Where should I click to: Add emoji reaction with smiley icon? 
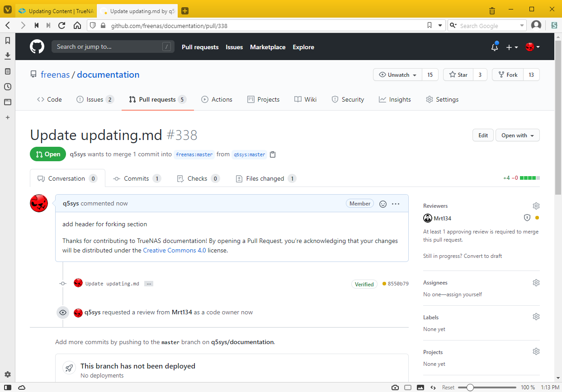(x=383, y=204)
